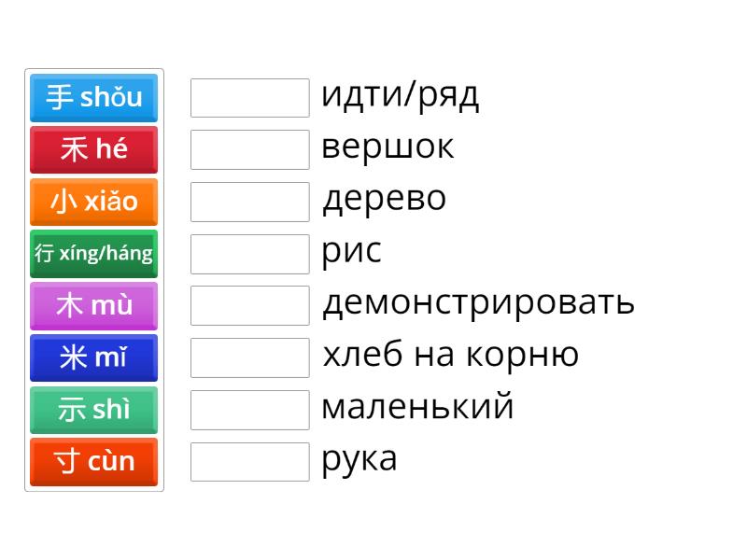This screenshot has width=747, height=560.
Task: Choose the drop box beside рис
Action: (x=249, y=253)
